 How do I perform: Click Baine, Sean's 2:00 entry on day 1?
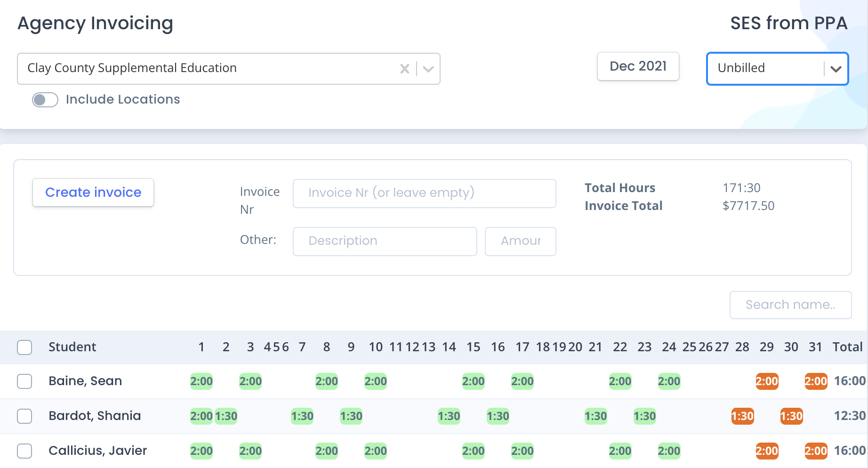coord(201,381)
